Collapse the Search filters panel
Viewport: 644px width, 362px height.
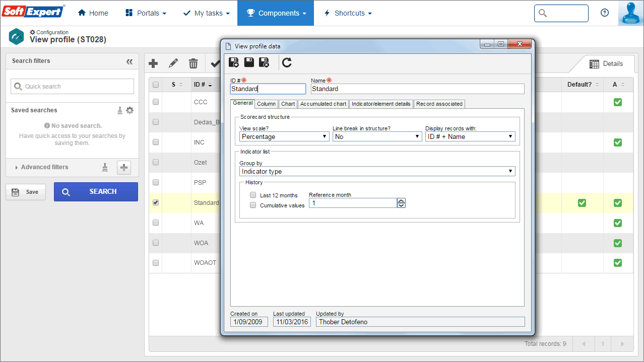click(x=130, y=61)
